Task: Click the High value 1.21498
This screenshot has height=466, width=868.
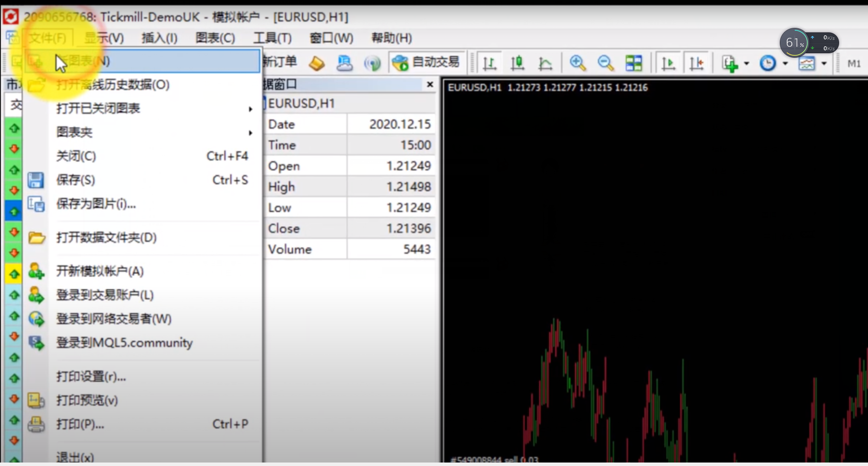Action: (x=409, y=187)
